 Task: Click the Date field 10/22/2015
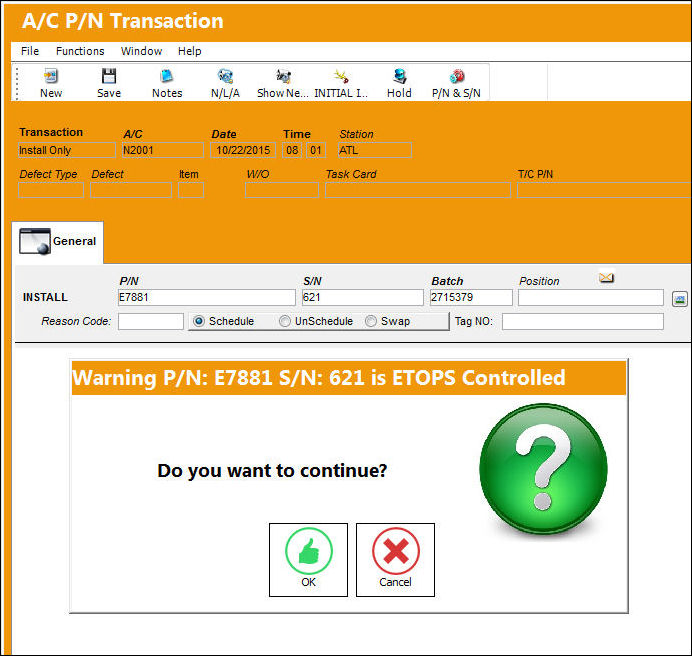click(243, 150)
